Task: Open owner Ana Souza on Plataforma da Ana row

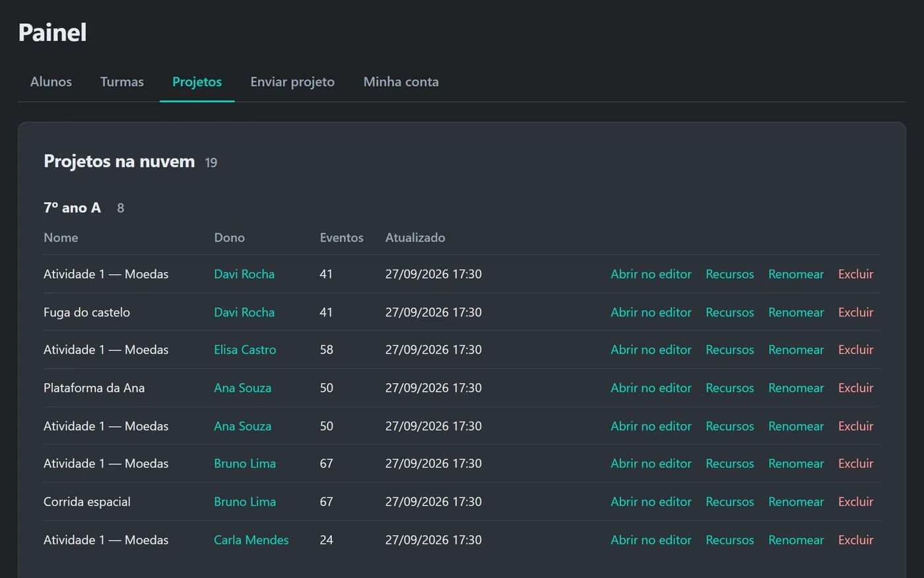Action: click(x=242, y=388)
